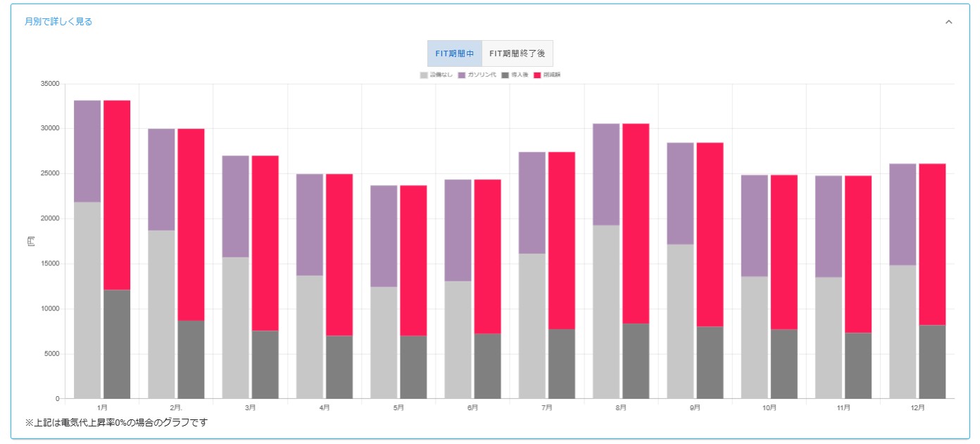Select the 4月 red 削減額 bar segment
The width and height of the screenshot is (980, 444).
339,255
